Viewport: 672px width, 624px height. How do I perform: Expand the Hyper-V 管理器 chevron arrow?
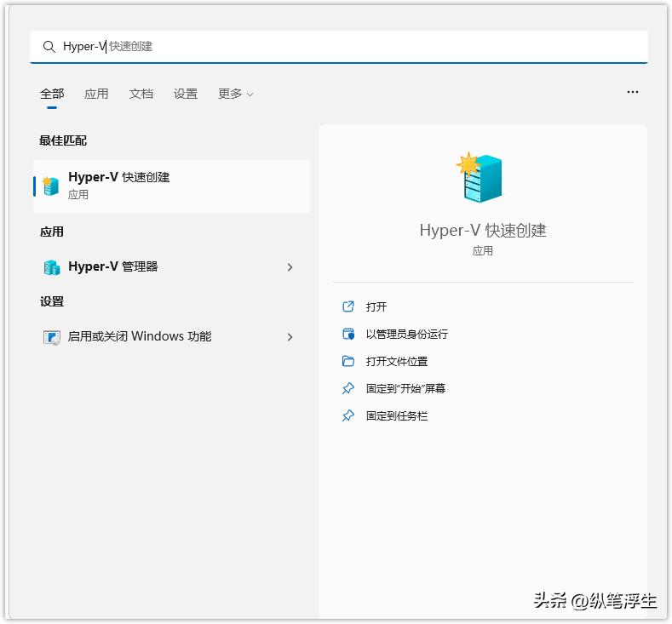pyautogui.click(x=290, y=267)
